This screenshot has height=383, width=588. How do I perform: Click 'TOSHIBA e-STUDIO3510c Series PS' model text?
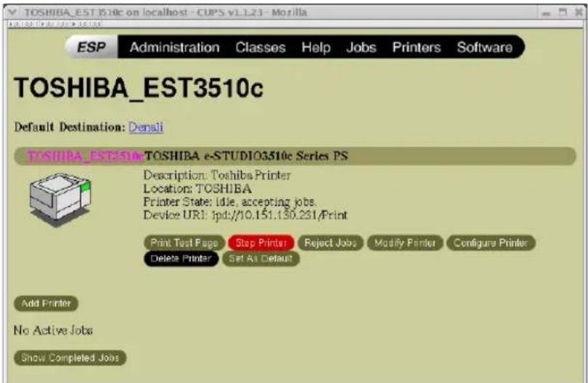click(246, 156)
